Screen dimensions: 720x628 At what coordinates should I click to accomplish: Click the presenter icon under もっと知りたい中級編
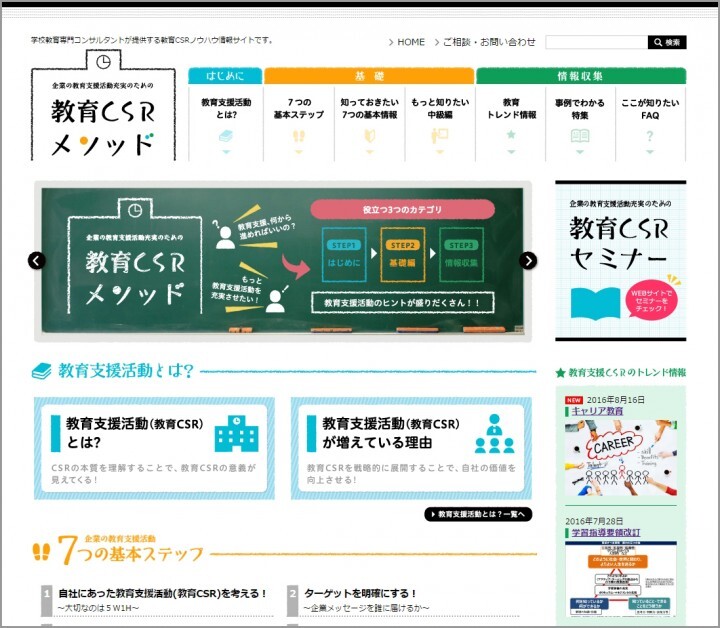(440, 136)
